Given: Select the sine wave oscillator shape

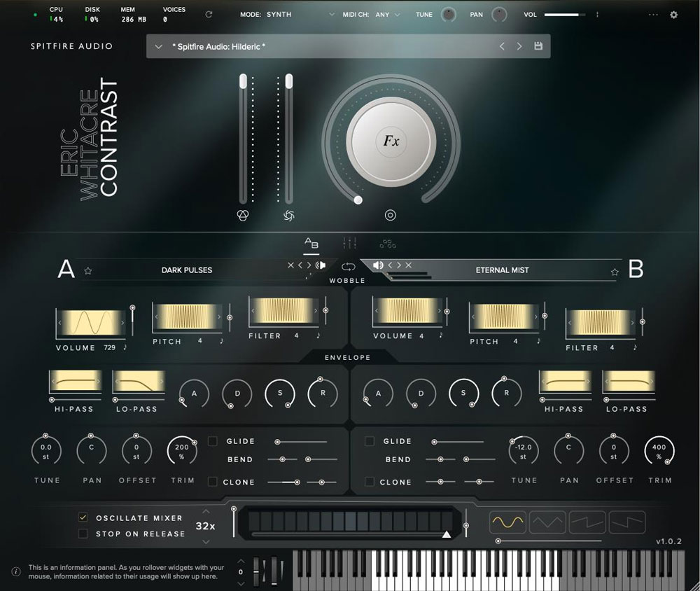Looking at the screenshot, I should click(x=507, y=522).
